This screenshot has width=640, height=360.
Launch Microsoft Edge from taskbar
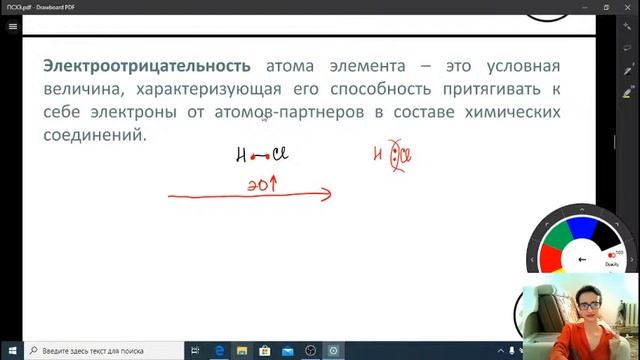pos(219,351)
